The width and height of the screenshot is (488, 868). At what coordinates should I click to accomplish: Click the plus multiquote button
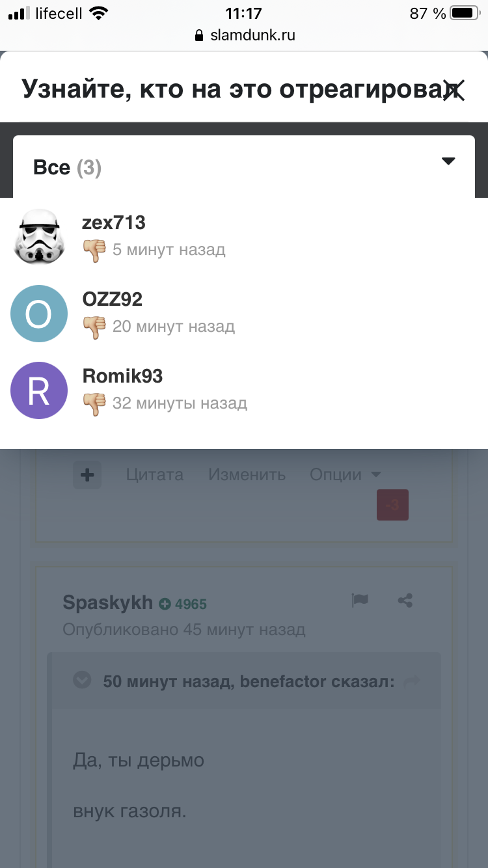click(87, 475)
